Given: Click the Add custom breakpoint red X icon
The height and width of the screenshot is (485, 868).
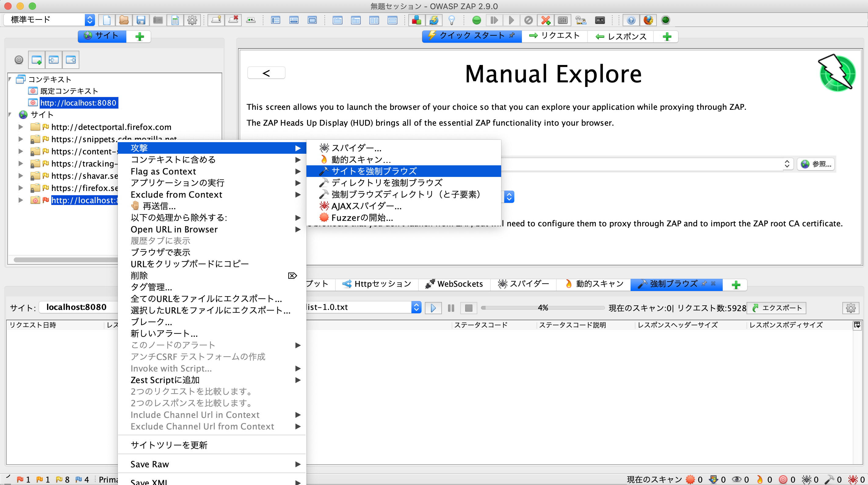Looking at the screenshot, I should pos(545,20).
